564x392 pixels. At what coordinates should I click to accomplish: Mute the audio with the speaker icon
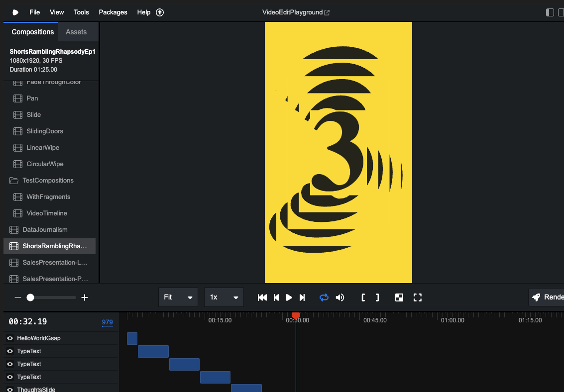point(340,297)
